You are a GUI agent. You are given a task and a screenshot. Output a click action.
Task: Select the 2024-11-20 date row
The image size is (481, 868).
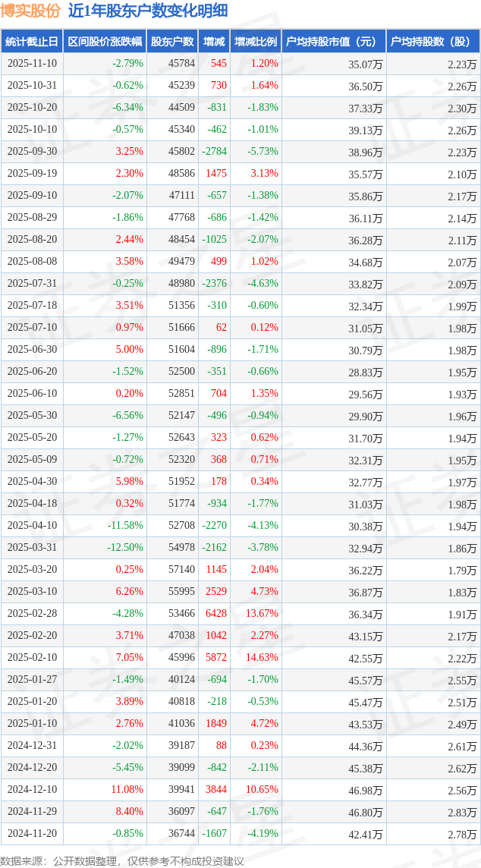pyautogui.click(x=32, y=834)
